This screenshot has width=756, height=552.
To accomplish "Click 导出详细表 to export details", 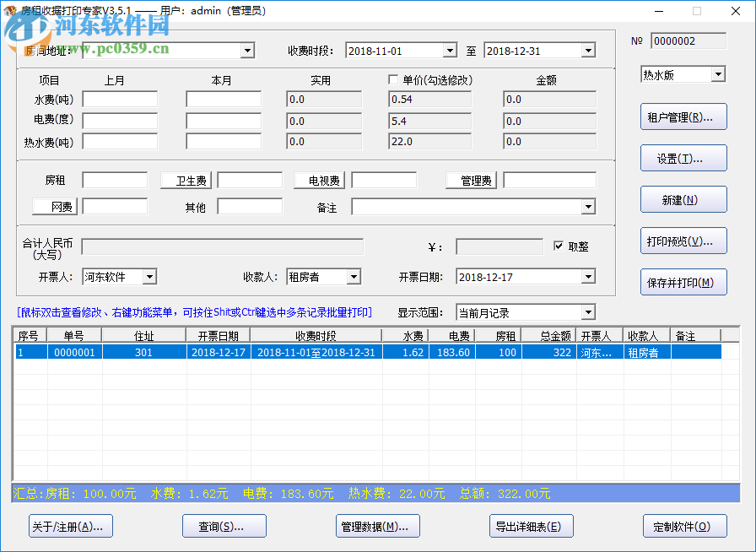I will (531, 525).
